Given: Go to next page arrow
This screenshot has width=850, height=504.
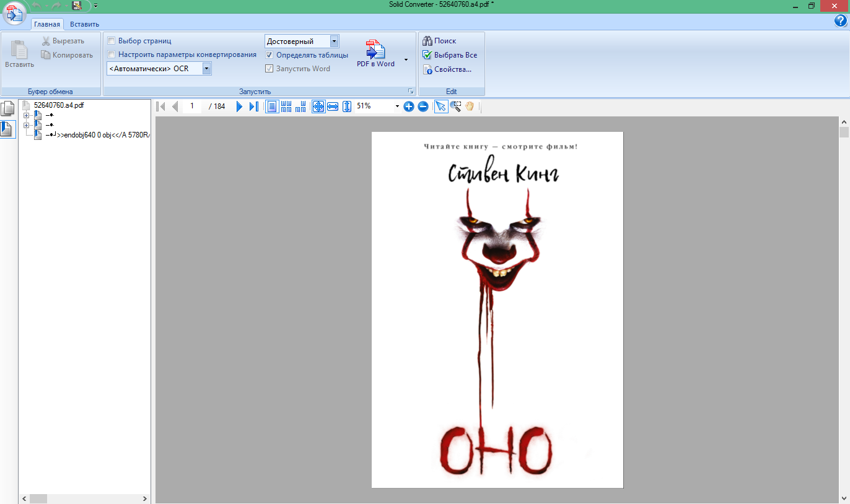Looking at the screenshot, I should (x=239, y=106).
